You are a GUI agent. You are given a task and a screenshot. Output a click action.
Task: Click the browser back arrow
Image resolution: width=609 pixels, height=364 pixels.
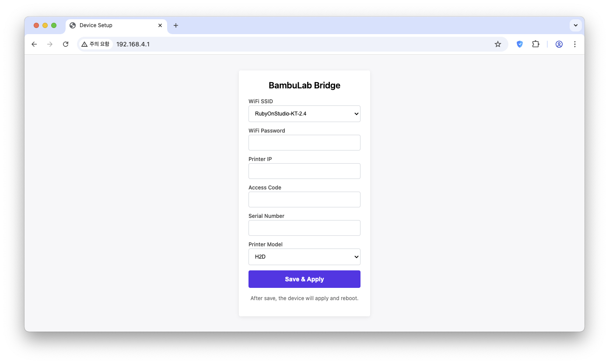click(x=34, y=44)
